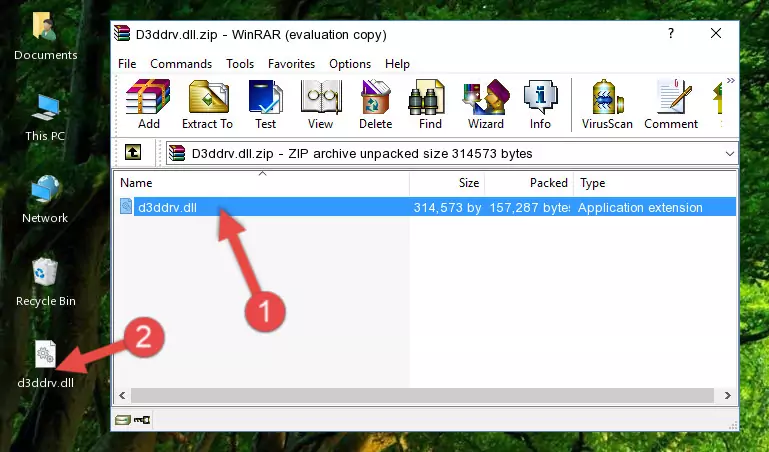769x452 pixels.
Task: Click the d3ddrv.dll file row icon
Action: (126, 206)
